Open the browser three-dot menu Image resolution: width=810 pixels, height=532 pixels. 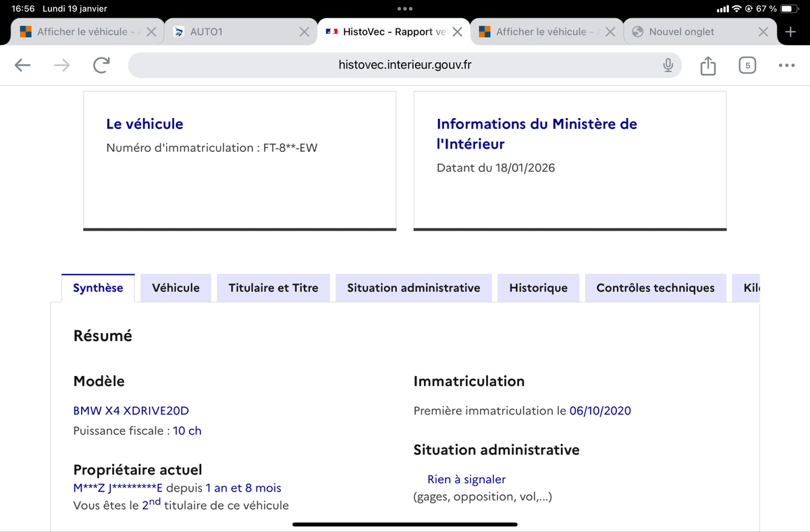pos(786,65)
